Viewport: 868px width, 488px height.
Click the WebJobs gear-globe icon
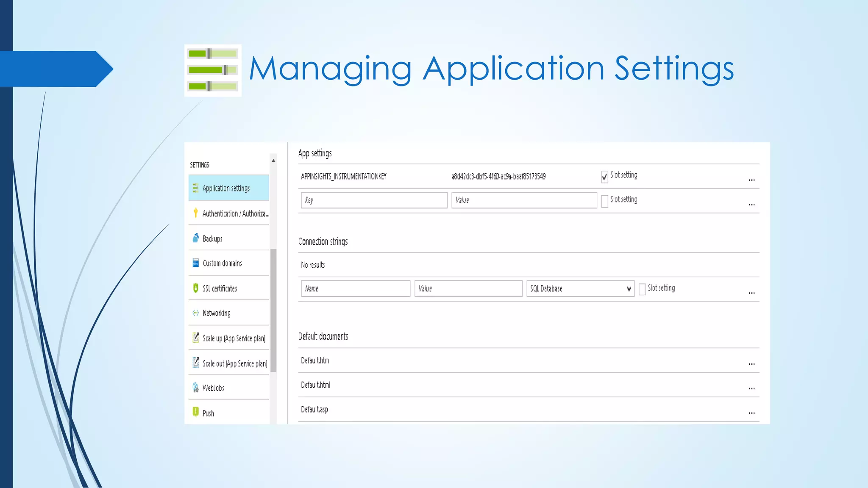(195, 388)
